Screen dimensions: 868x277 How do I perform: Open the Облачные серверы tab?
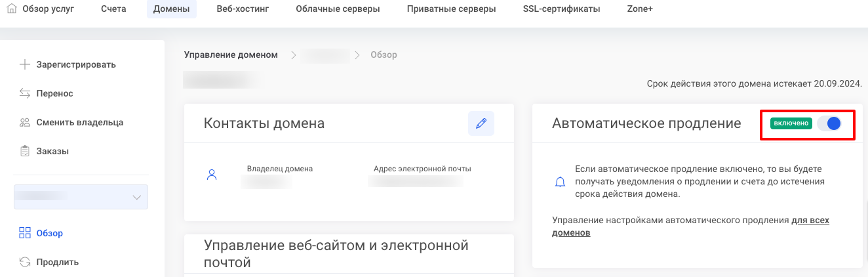[338, 9]
